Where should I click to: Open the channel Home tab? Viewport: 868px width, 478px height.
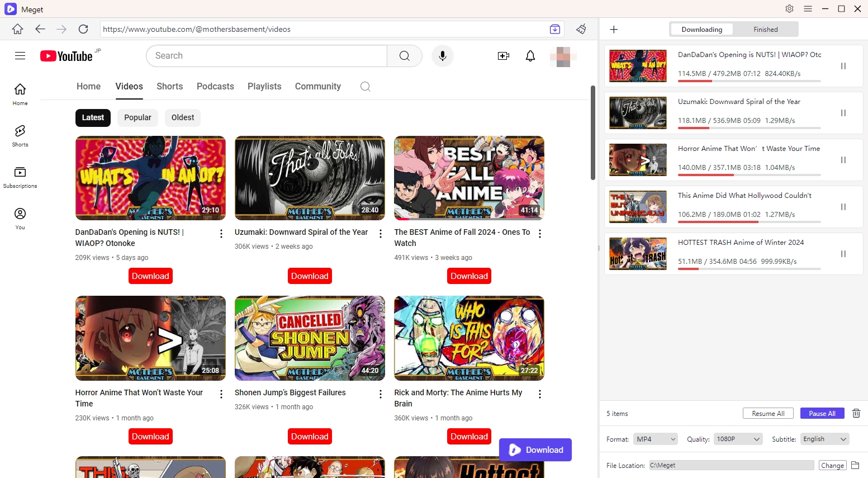pos(88,87)
